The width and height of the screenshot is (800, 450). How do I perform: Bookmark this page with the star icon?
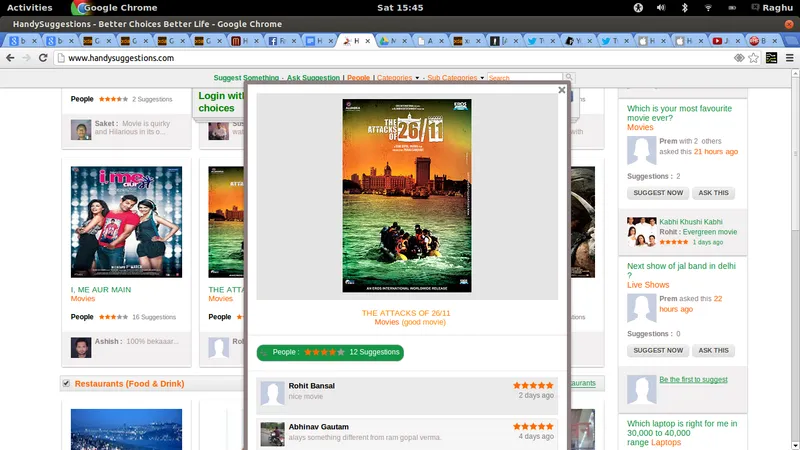[754, 58]
